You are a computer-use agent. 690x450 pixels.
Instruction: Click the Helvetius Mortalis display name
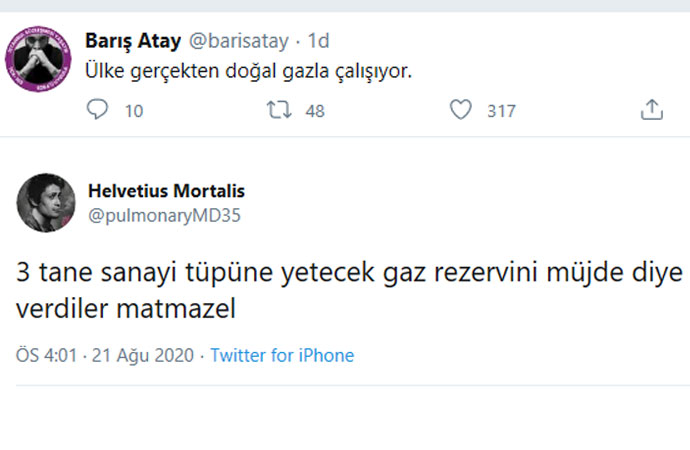(166, 191)
